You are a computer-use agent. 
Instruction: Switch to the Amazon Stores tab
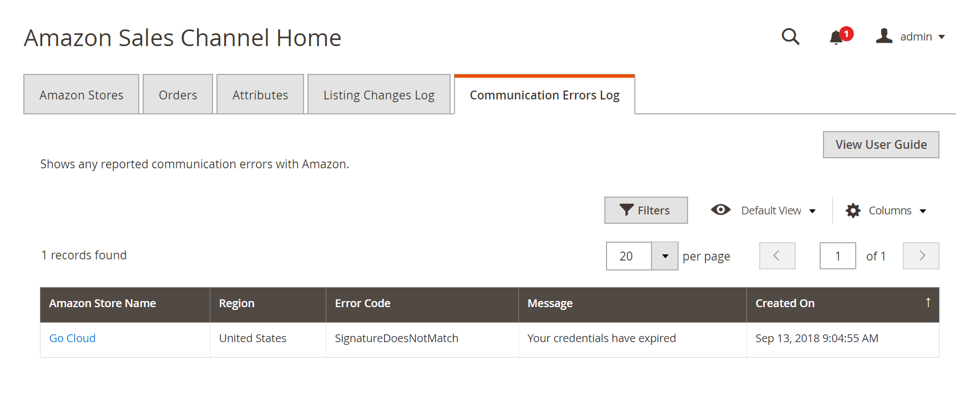[x=81, y=94]
